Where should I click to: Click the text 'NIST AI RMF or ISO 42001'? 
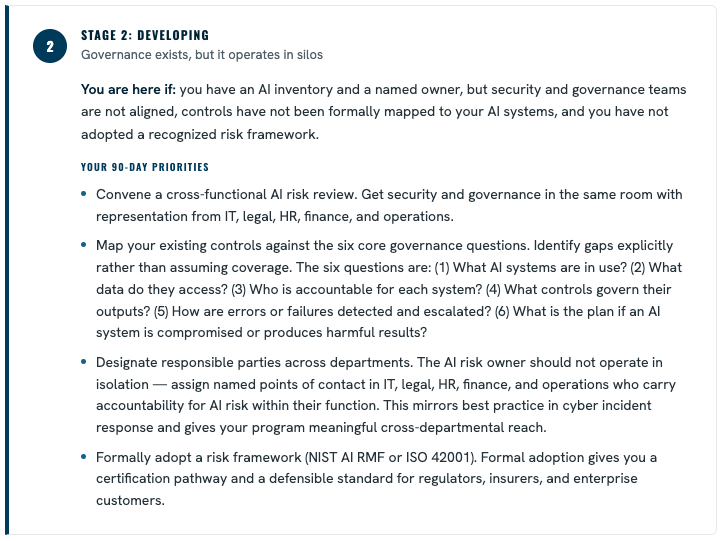tap(390, 458)
